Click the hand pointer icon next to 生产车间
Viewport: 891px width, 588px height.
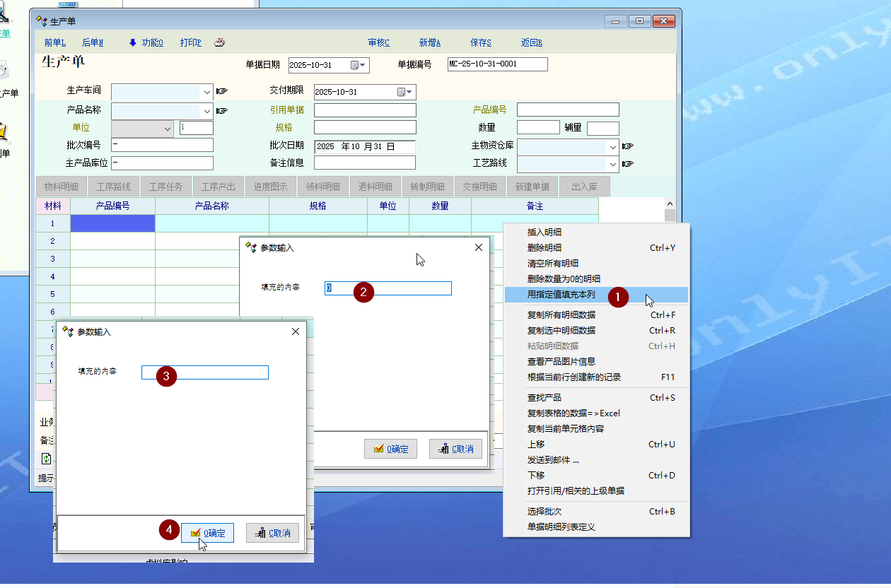[221, 91]
